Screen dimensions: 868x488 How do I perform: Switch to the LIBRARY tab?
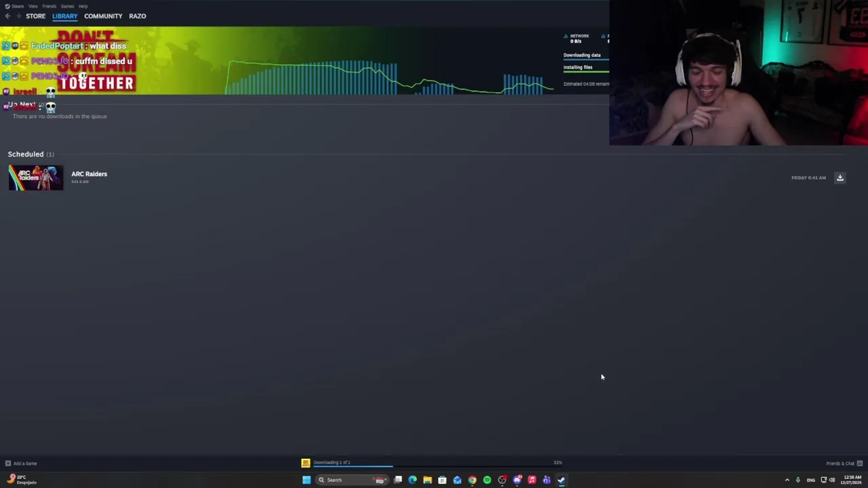coord(64,16)
